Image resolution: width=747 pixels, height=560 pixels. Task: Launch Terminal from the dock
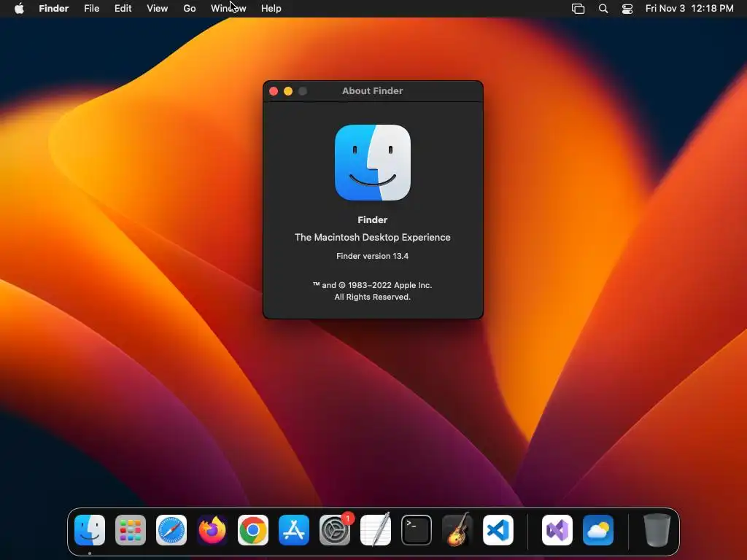[x=417, y=530]
